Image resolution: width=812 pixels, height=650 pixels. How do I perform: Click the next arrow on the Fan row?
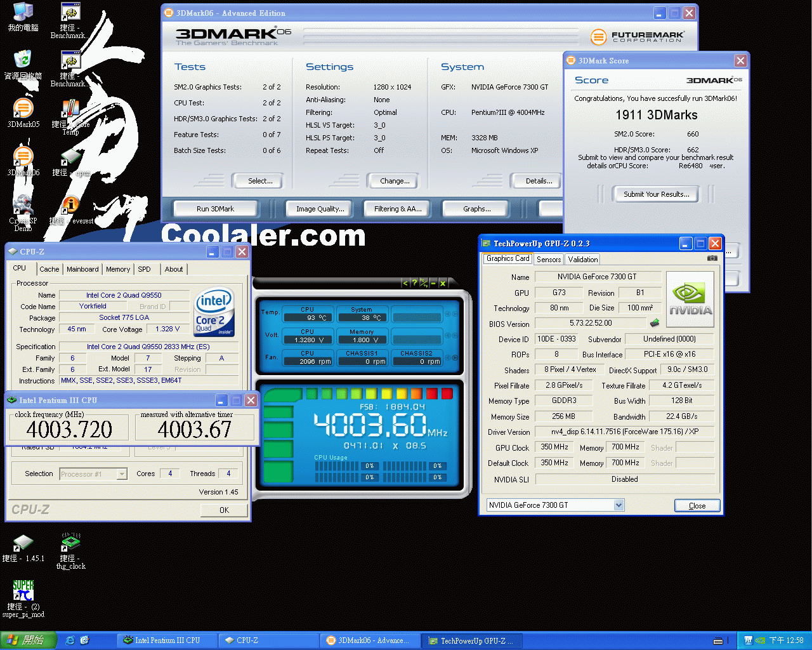[455, 358]
